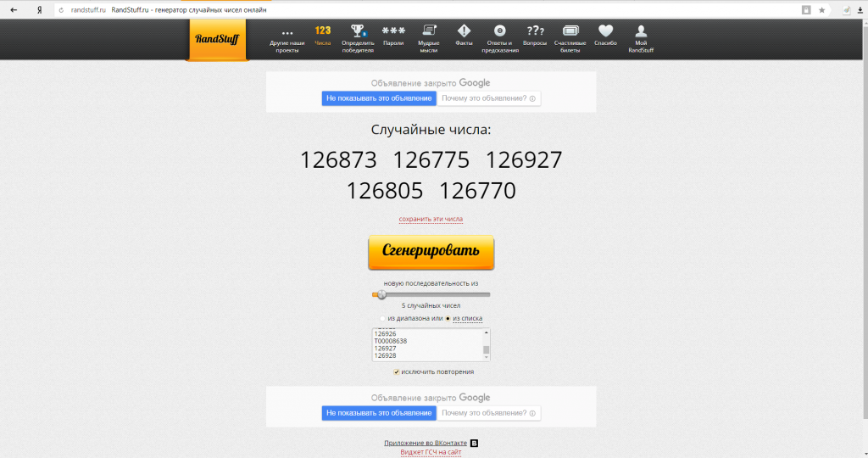Select the 'из диапазона' radio option
Screen dimensions: 868x458
pos(382,318)
